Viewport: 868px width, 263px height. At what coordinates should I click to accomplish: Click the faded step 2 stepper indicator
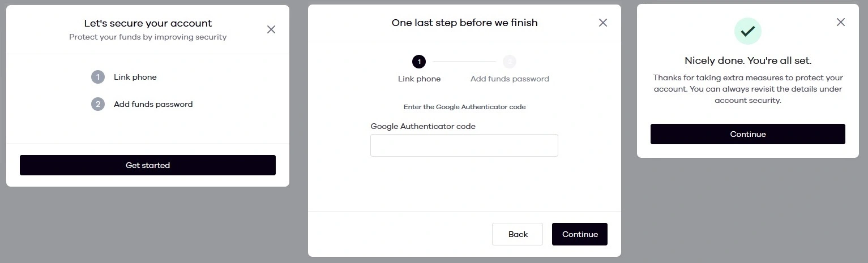click(510, 62)
